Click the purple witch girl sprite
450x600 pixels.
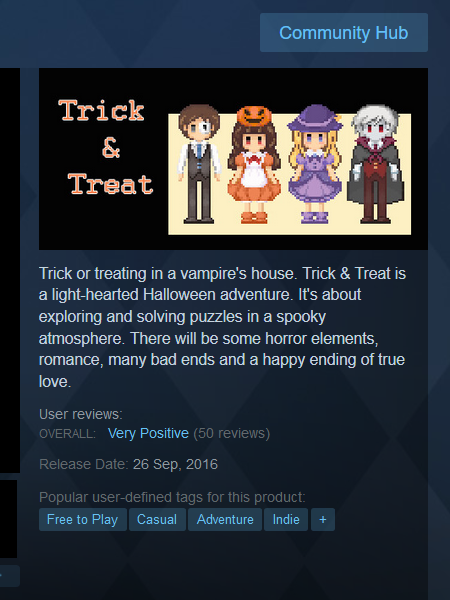pos(315,164)
